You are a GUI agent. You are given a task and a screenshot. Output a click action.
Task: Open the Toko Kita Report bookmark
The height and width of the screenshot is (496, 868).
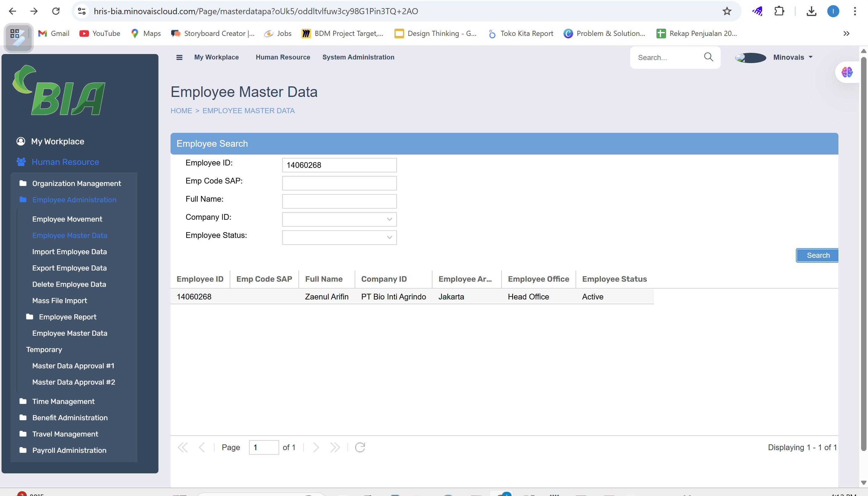pos(521,34)
